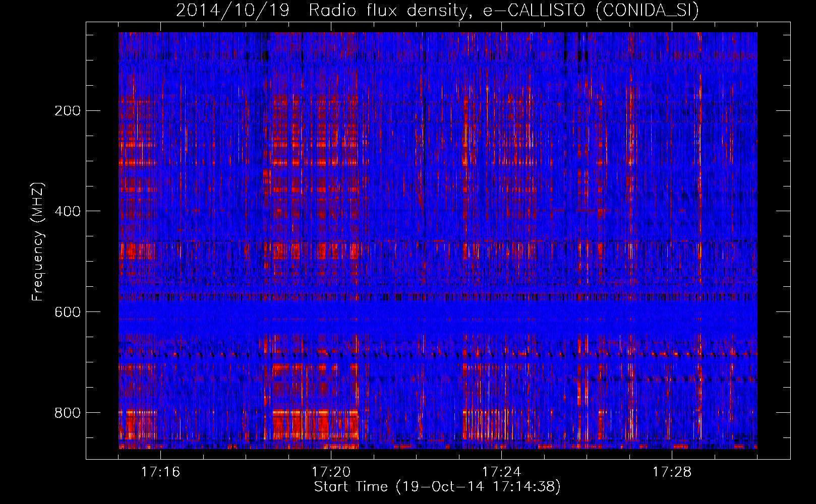Click the 17:24 time tick label
This screenshot has height=504, width=816.
point(501,472)
